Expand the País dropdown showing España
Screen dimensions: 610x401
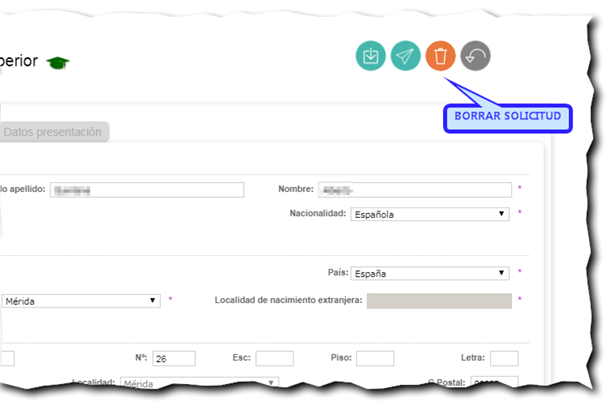tap(429, 273)
